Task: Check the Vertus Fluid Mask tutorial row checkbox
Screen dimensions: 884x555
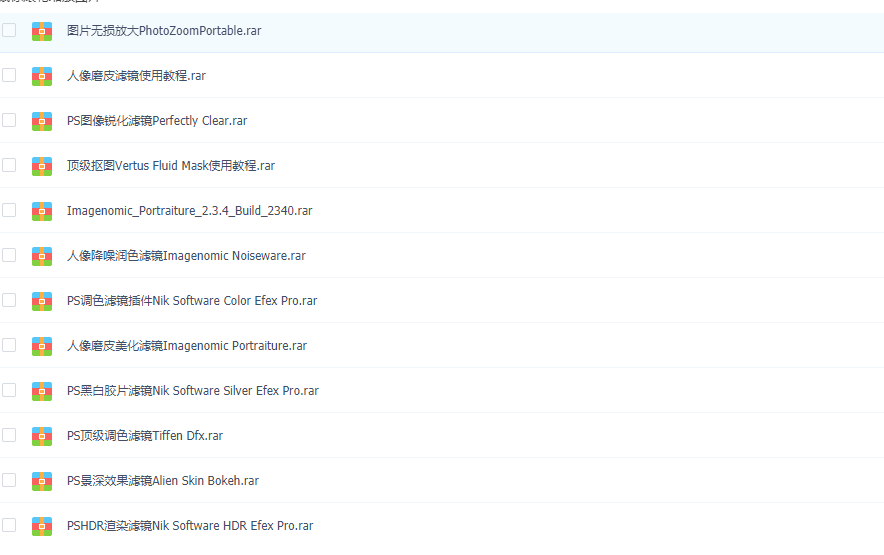Action: (x=9, y=165)
